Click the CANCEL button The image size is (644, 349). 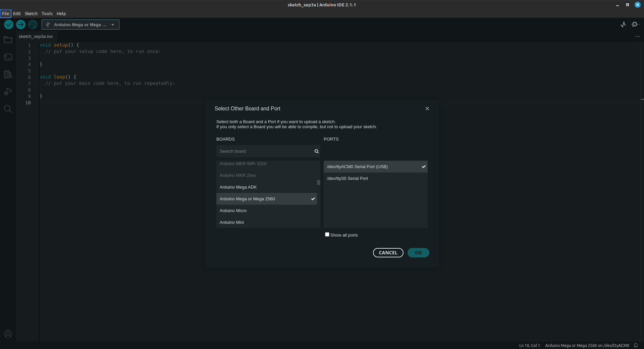pyautogui.click(x=388, y=253)
